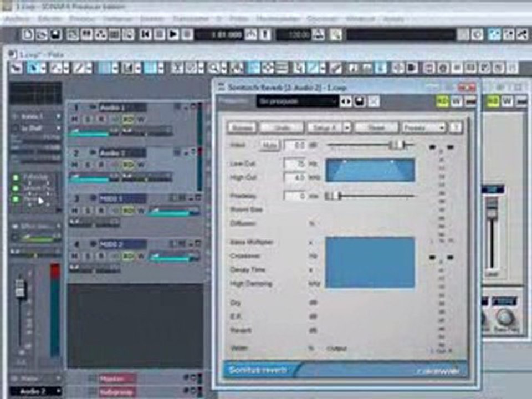Click the Reset button in Sonitus Reverb
Image resolution: width=532 pixels, height=399 pixels.
pos(376,127)
